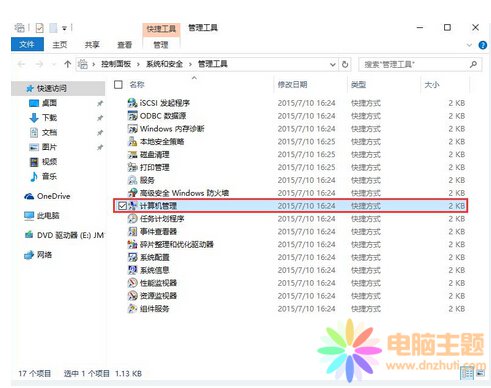Select the 服务 file name text
This screenshot has width=491, height=388.
[x=147, y=180]
